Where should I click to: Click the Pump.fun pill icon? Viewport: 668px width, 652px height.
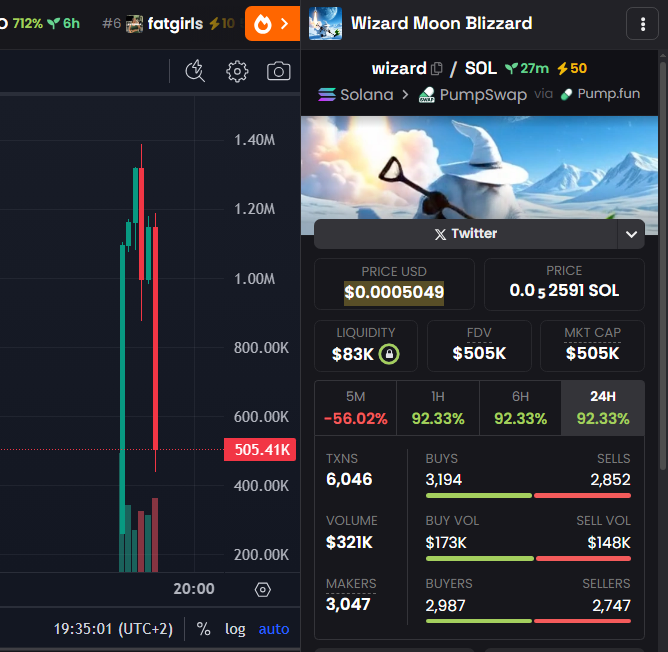coord(566,94)
